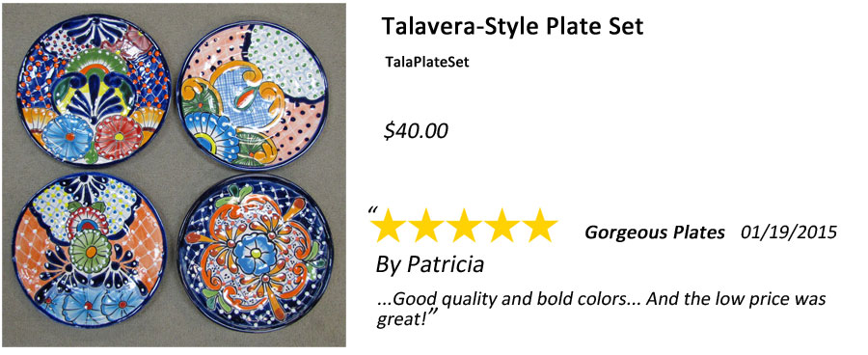This screenshot has height=355, width=868.
Task: Click the second yellow rating star
Action: click(425, 226)
